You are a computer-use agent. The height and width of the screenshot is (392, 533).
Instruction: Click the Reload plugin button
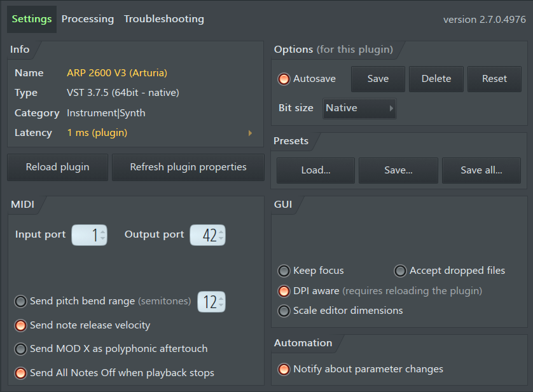(57, 167)
